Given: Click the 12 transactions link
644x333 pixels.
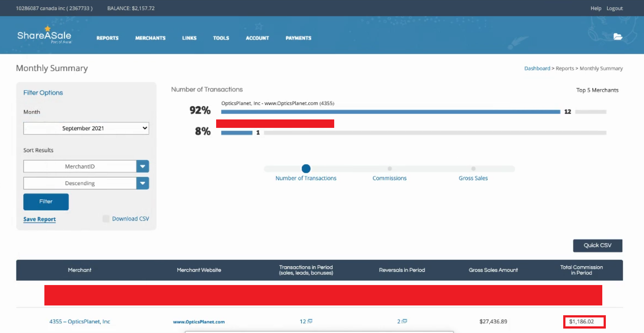Looking at the screenshot, I should point(303,321).
